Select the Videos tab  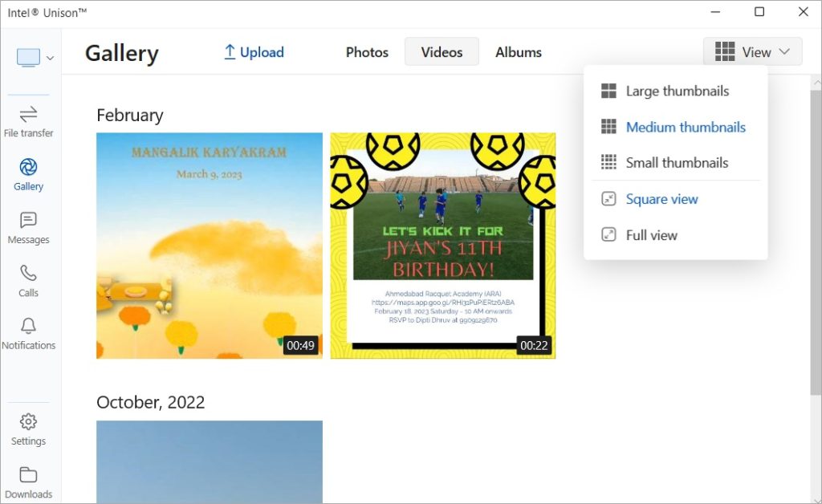tap(442, 52)
